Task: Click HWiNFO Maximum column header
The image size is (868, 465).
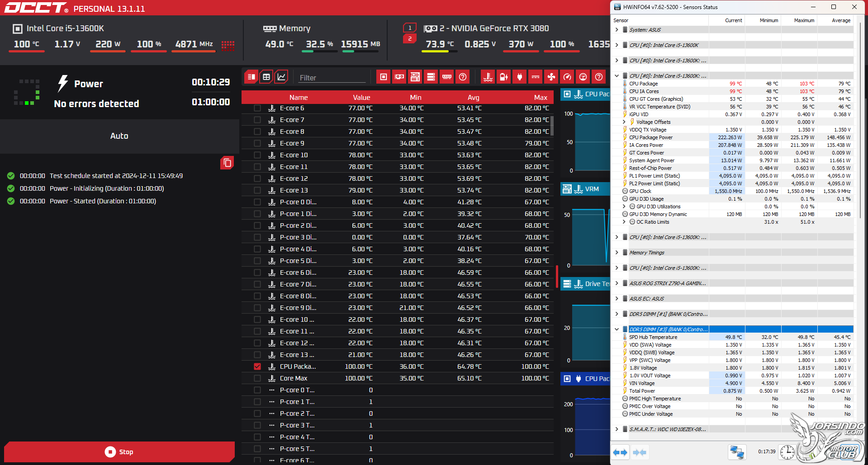Action: click(x=799, y=20)
